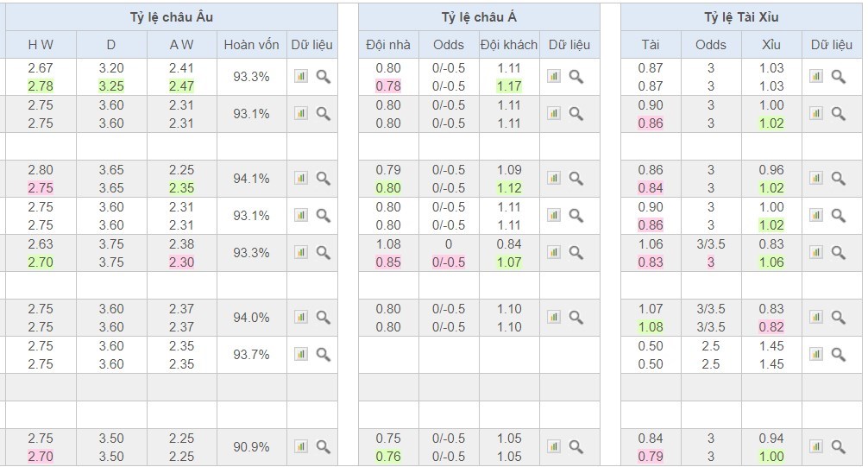The image size is (868, 467).
Task: Open chart icon in Tài Xỉu row with Tài 1.07
Action: pos(816,318)
